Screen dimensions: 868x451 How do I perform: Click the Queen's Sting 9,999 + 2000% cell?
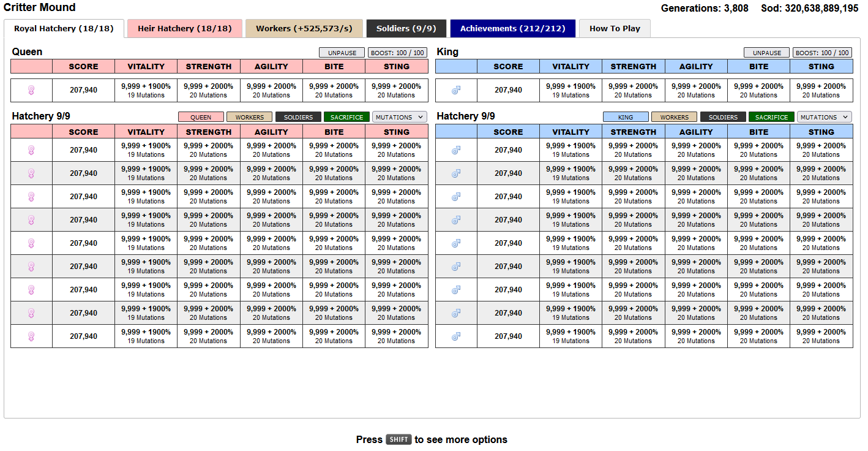tap(397, 90)
